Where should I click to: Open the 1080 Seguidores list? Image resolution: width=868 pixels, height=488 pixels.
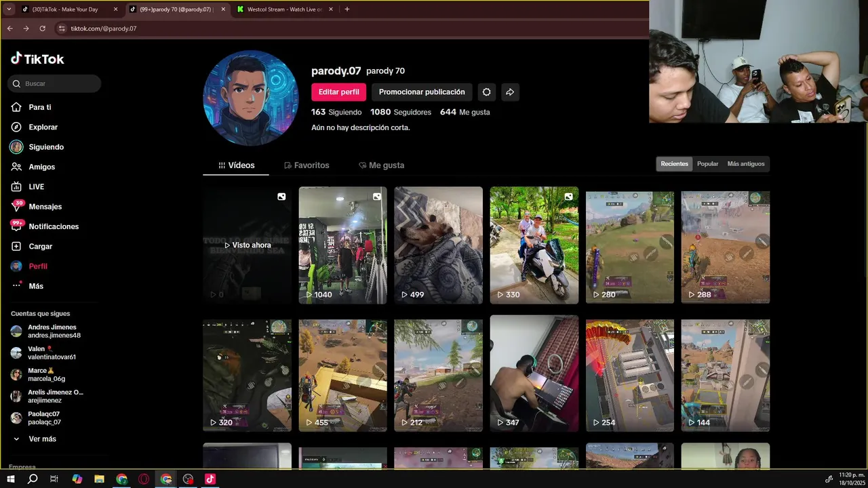401,112
